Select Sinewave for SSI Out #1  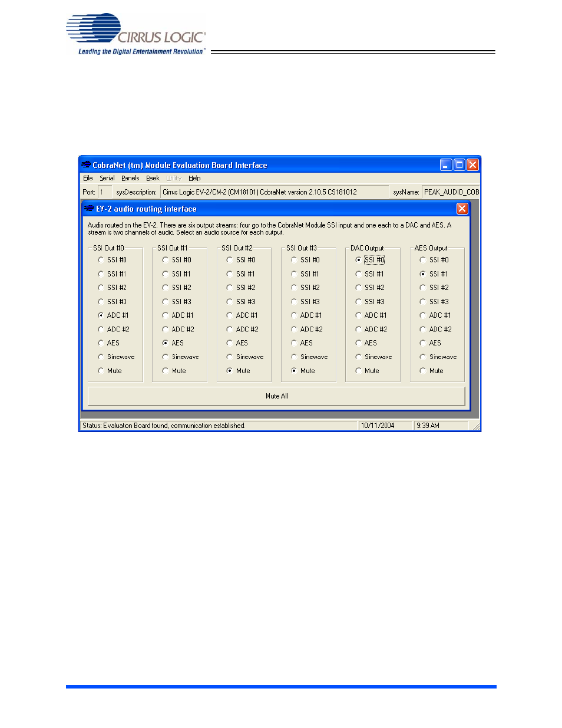(x=181, y=357)
